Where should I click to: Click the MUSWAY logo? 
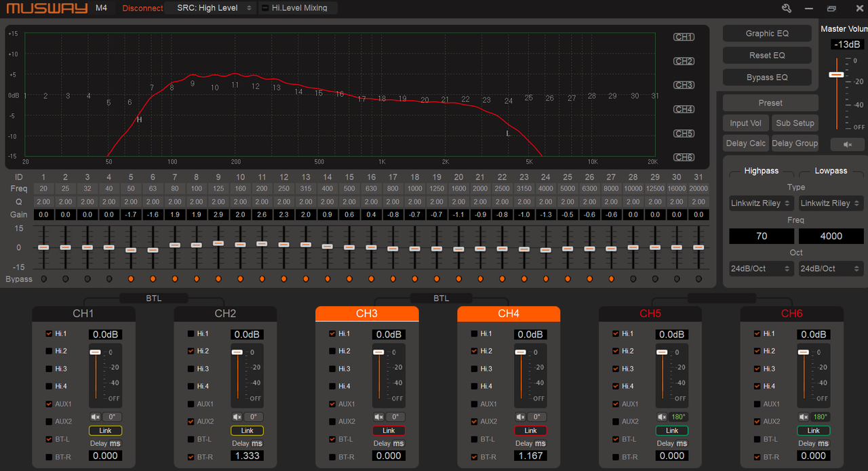point(47,8)
